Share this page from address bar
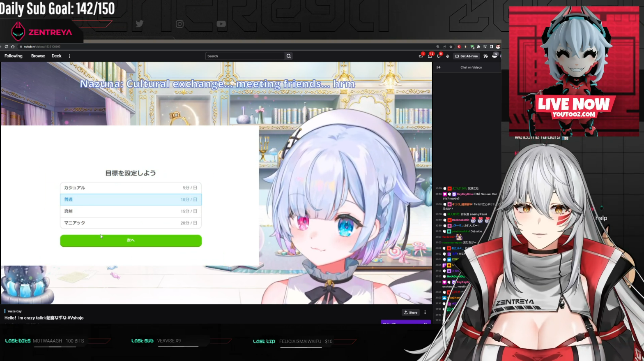This screenshot has height=361, width=644. point(444,46)
